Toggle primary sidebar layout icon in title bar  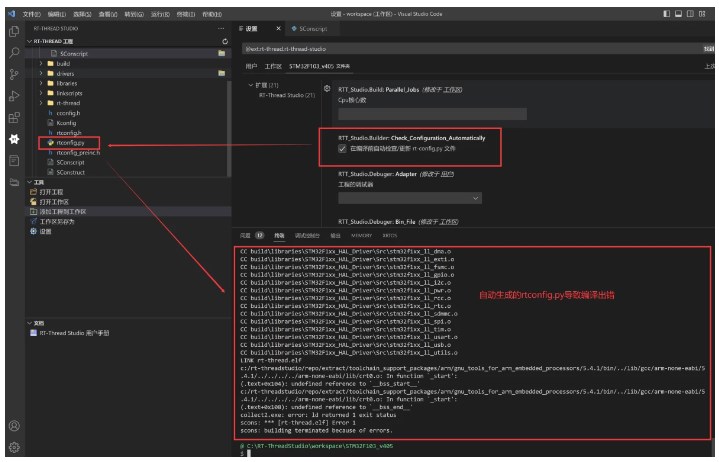[x=666, y=14]
